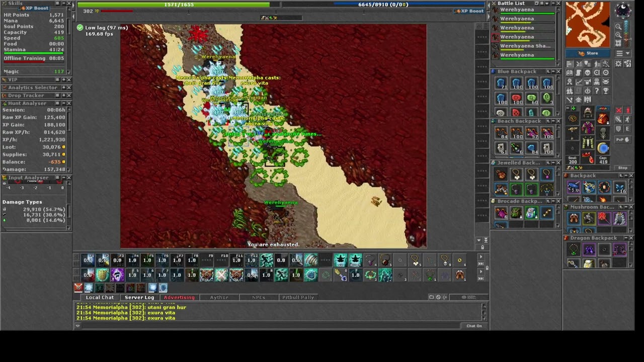The width and height of the screenshot is (644, 362).
Task: Click the minimap floor level indicator
Action: click(x=626, y=33)
